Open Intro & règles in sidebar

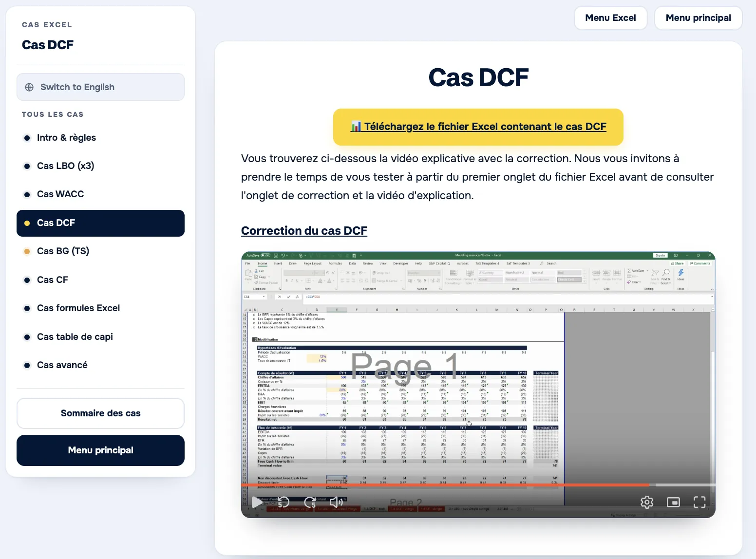point(100,138)
